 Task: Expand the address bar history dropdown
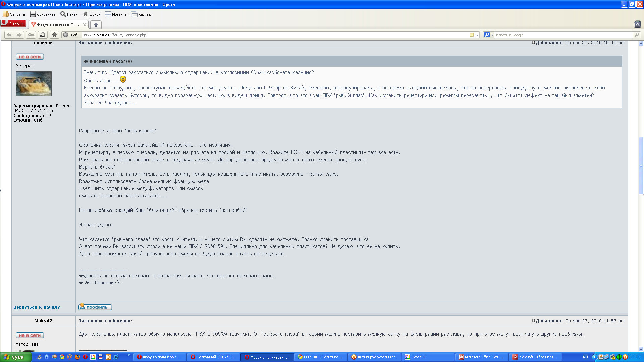(x=477, y=35)
